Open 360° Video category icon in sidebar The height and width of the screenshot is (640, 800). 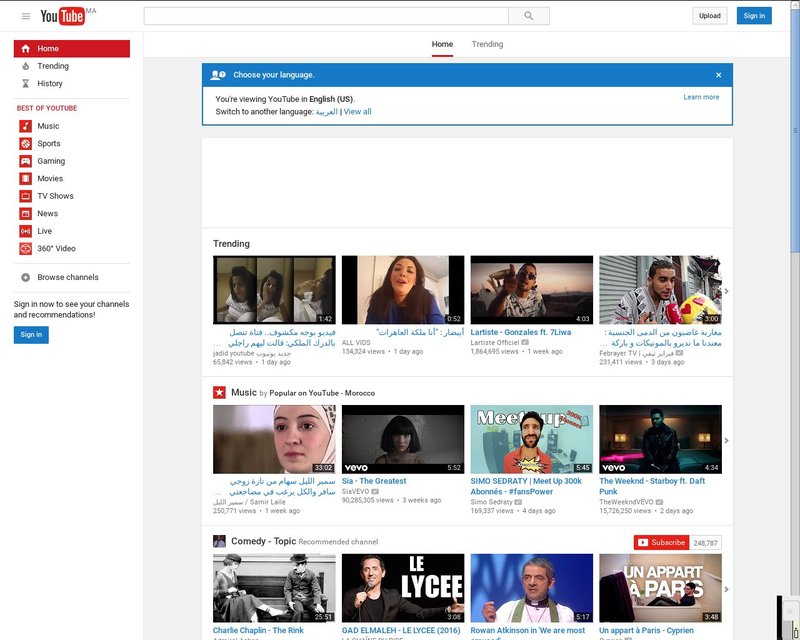[26, 249]
